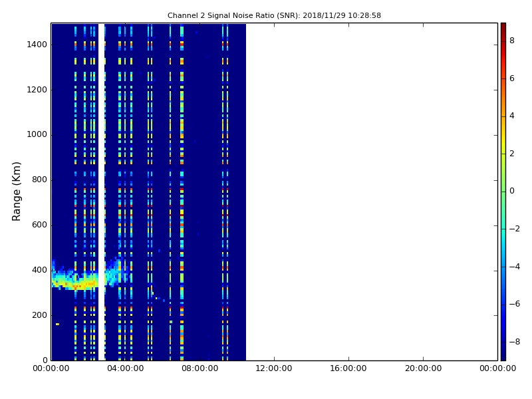Click the 16:00:00 time axis label
Image resolution: width=532 pixels, height=399 pixels.
pos(348,368)
